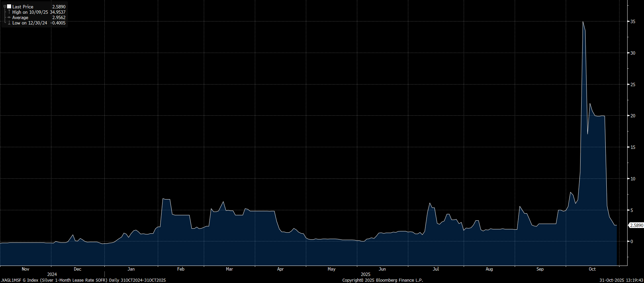Click the .XAGL1MSF G Index chart title

pyautogui.click(x=83, y=280)
